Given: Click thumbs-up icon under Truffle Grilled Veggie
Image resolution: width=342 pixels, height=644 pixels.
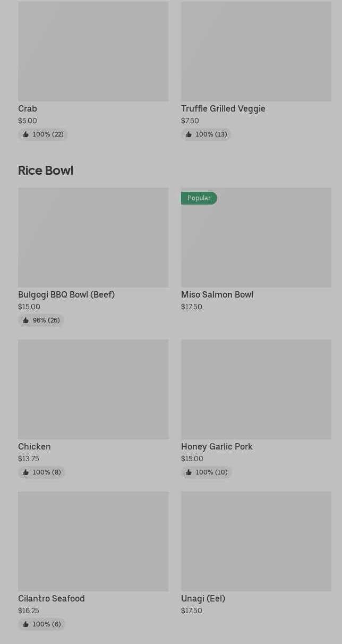Looking at the screenshot, I should [x=189, y=134].
